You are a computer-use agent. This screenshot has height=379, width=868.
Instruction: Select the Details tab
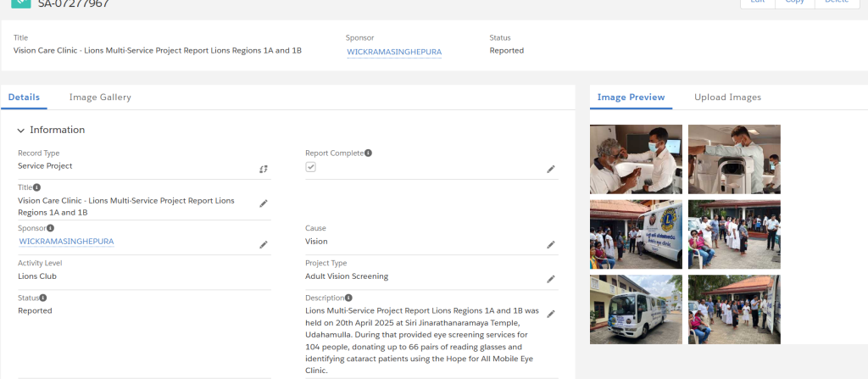pyautogui.click(x=24, y=97)
